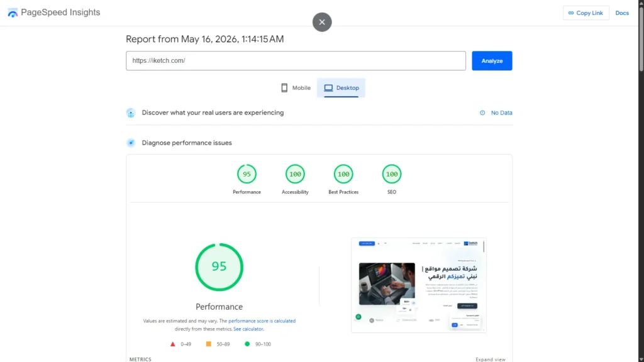This screenshot has height=362, width=644.
Task: Click the PageSpeed Insights logo icon
Action: tap(13, 13)
